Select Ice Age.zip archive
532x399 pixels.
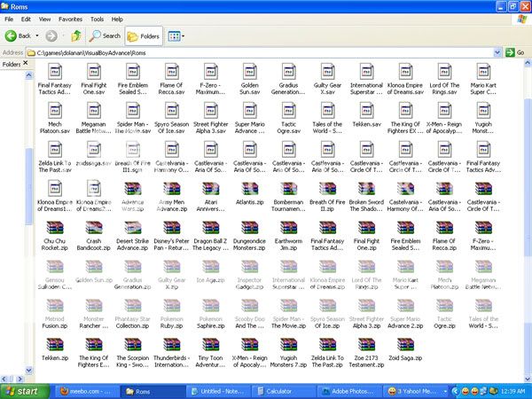211,271
